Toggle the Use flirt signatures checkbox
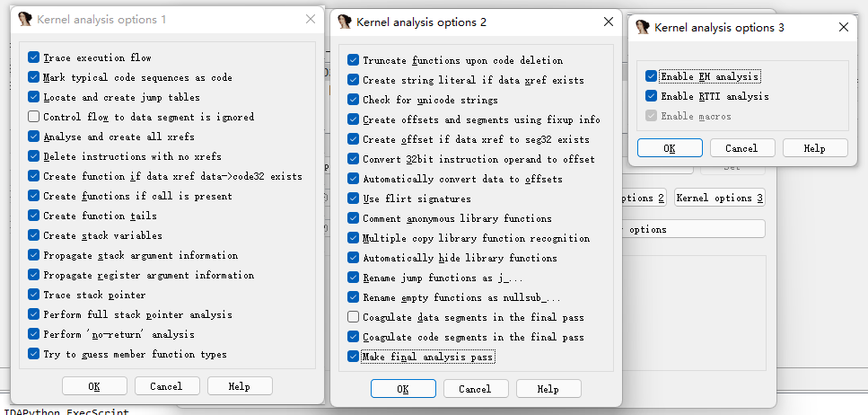The image size is (868, 415). 354,199
